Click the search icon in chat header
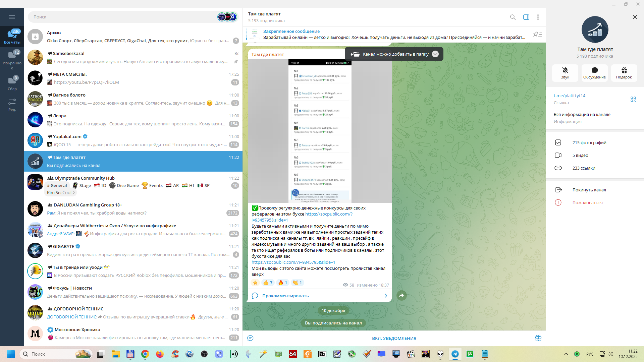 point(513,17)
